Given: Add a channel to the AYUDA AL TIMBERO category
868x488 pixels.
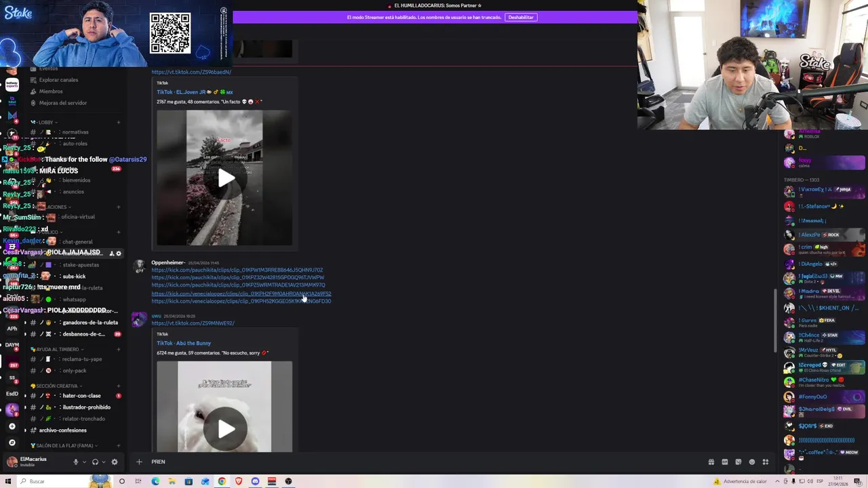Looking at the screenshot, I should [x=119, y=350].
